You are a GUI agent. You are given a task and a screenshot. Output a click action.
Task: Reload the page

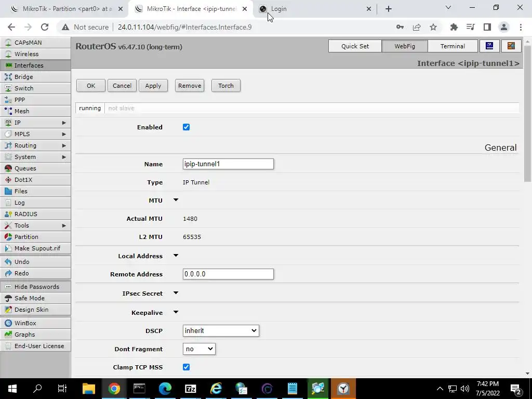[x=45, y=27]
